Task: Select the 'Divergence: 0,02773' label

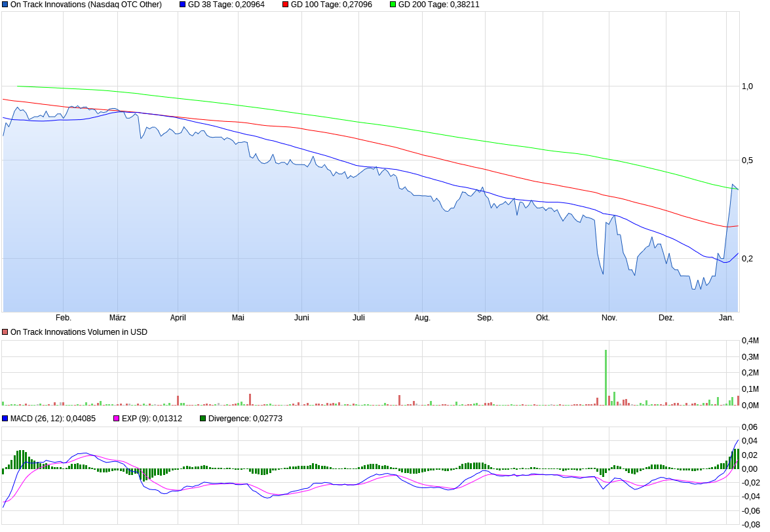Action: click(246, 419)
